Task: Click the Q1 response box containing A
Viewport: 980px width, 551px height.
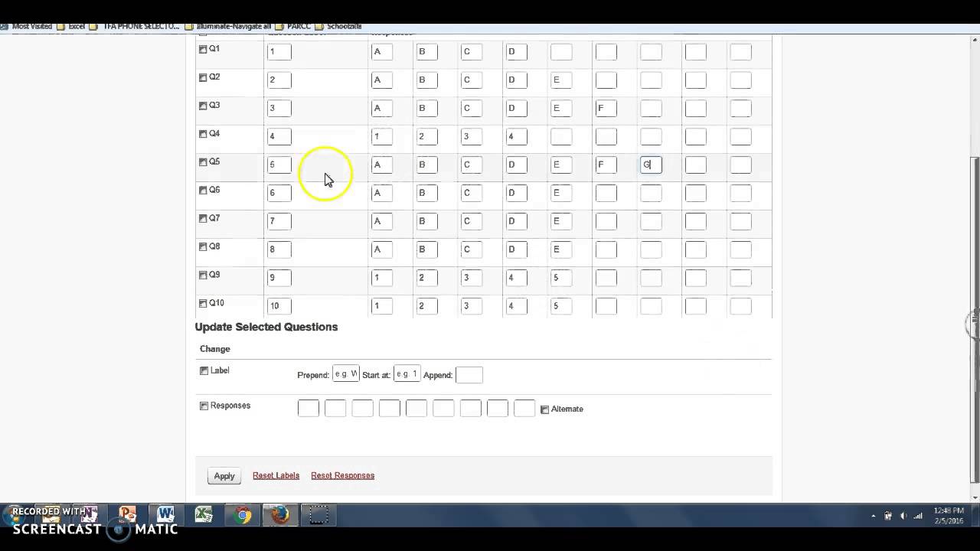Action: click(x=381, y=52)
